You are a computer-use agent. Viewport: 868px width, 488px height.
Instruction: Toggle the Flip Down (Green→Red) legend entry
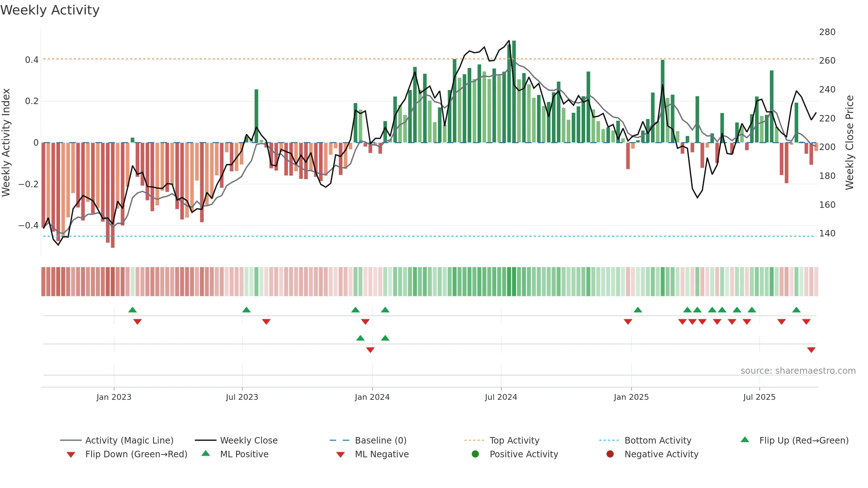[x=127, y=454]
